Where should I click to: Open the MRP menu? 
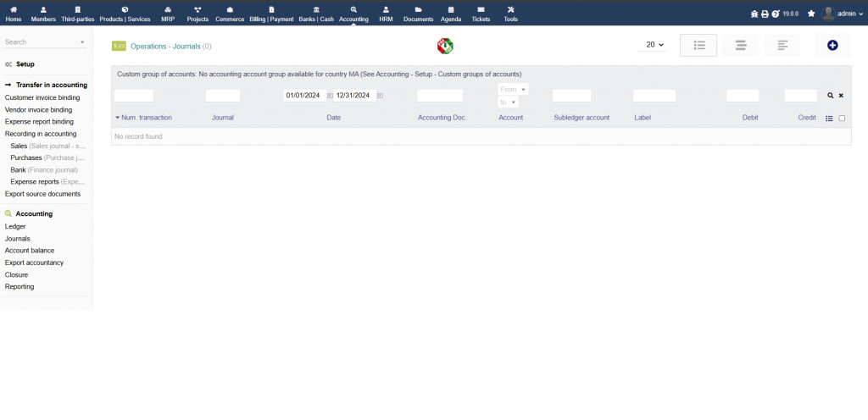click(168, 14)
